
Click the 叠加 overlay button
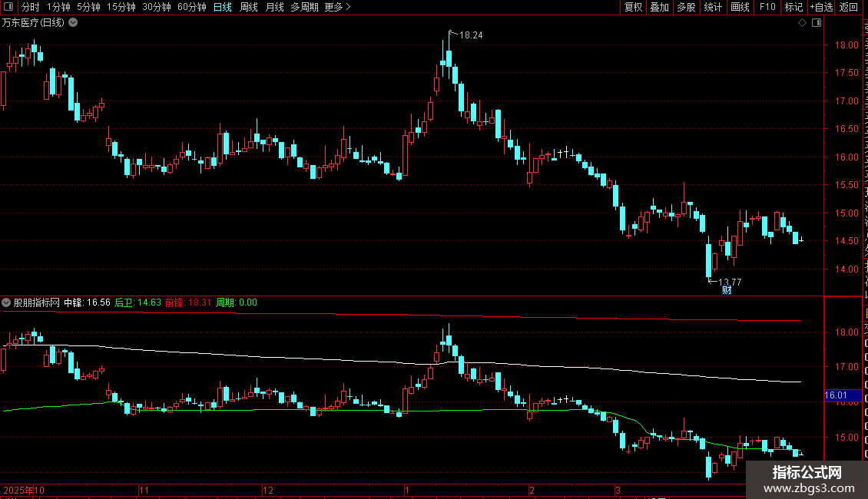(659, 7)
